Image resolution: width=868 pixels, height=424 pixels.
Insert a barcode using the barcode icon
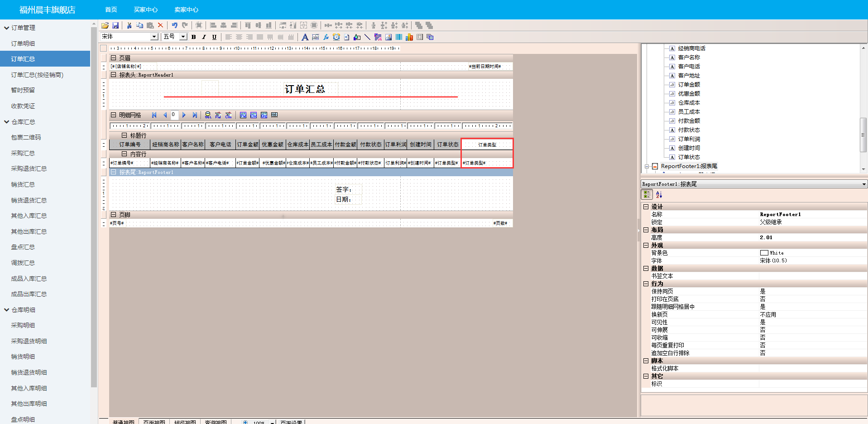(x=399, y=37)
